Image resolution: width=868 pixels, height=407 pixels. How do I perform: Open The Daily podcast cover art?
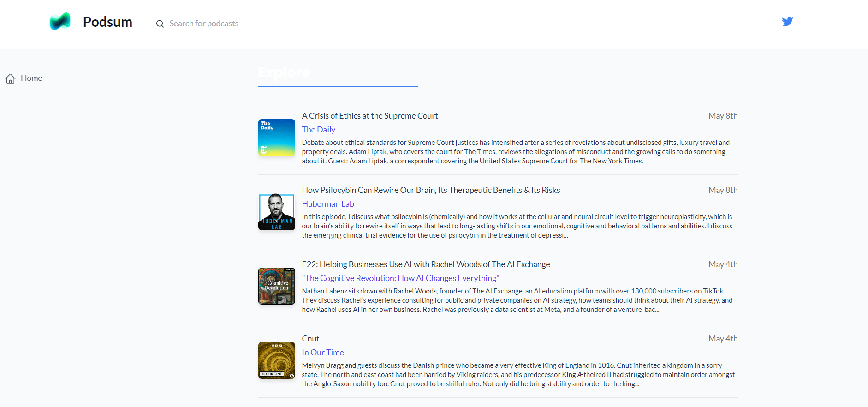click(x=277, y=138)
